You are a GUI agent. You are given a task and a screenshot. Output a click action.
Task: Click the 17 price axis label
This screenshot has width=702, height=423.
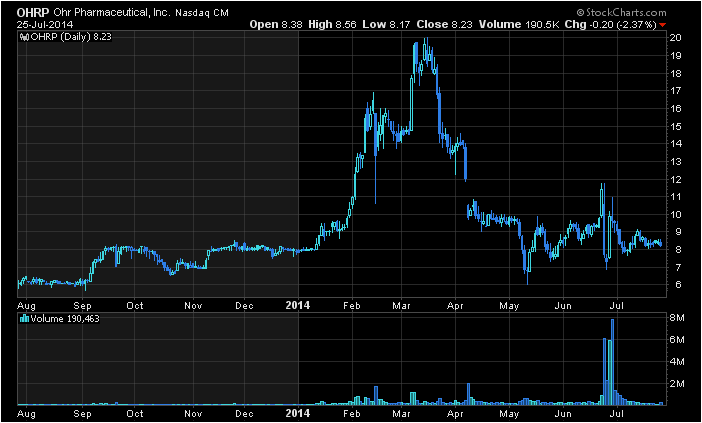[x=676, y=91]
